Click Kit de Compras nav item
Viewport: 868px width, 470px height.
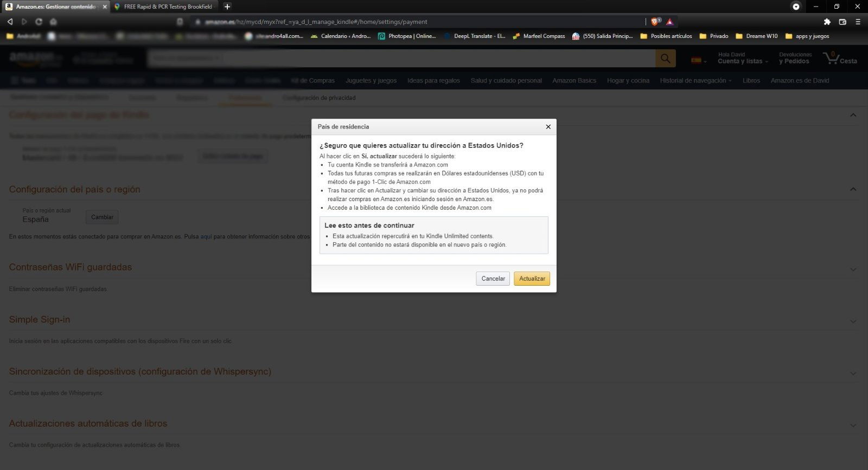[313, 81]
